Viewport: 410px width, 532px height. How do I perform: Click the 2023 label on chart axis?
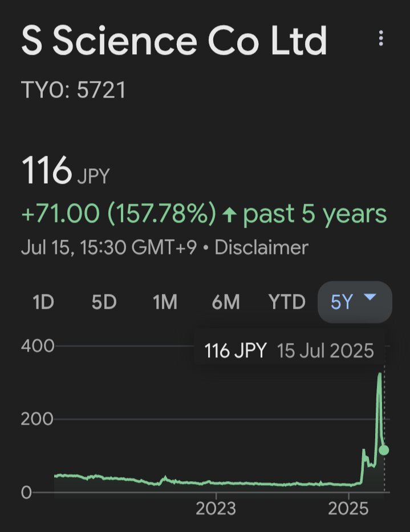[216, 509]
